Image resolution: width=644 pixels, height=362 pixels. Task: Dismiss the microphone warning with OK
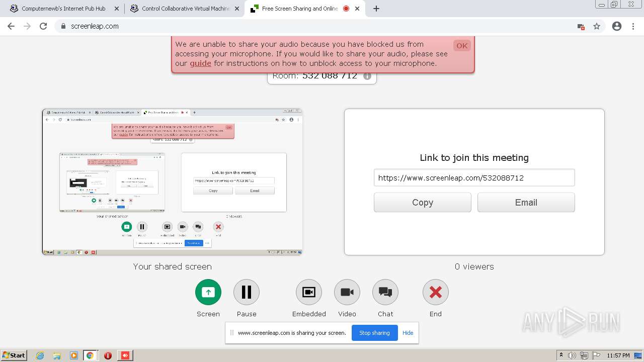462,46
